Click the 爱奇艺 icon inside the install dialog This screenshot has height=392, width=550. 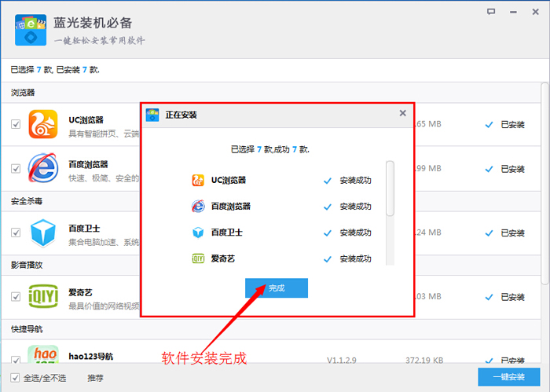point(198,258)
